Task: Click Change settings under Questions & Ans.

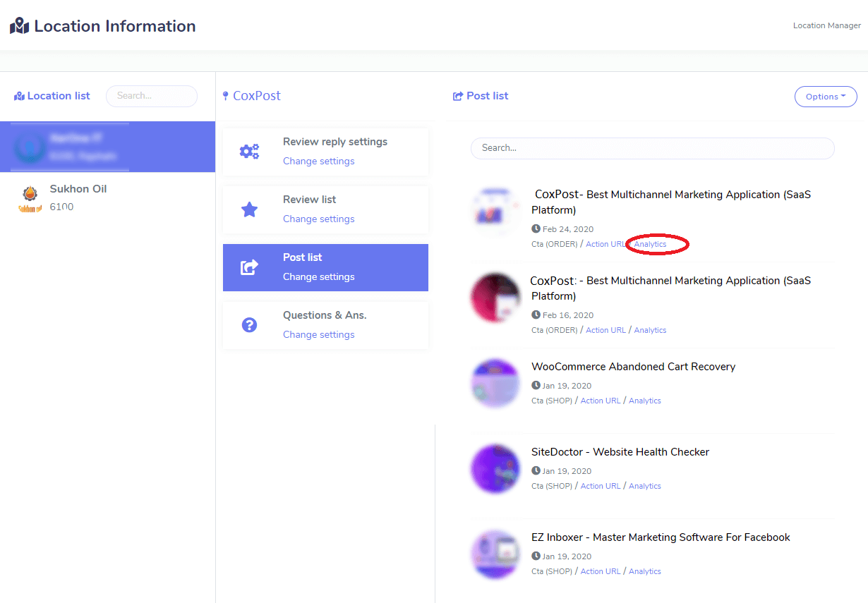Action: coord(318,335)
